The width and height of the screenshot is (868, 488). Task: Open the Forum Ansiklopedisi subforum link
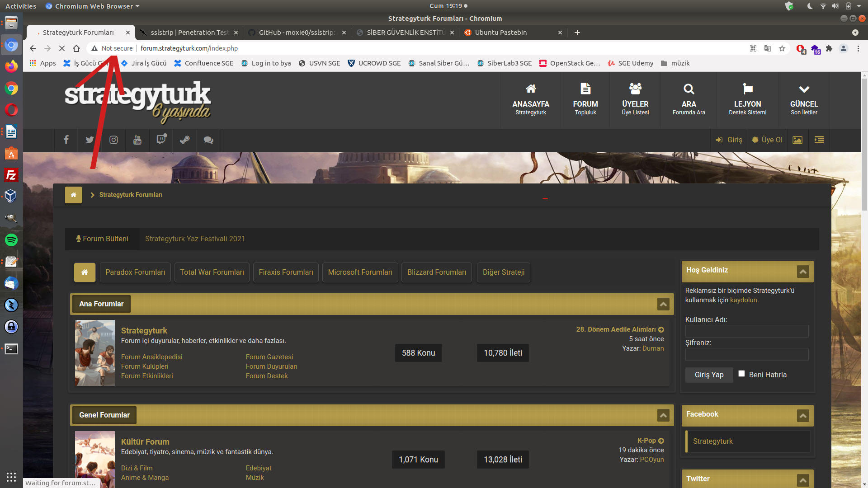151,357
